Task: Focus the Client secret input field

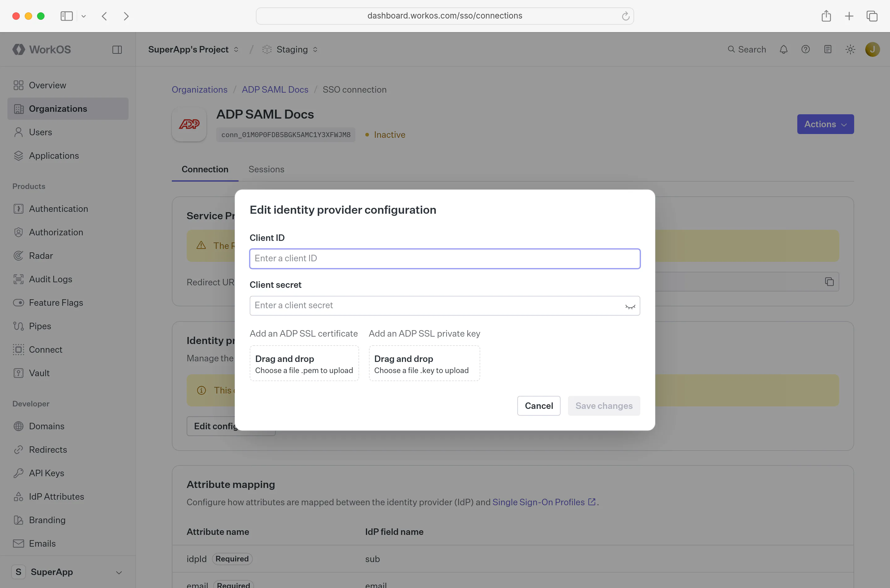Action: pos(445,306)
